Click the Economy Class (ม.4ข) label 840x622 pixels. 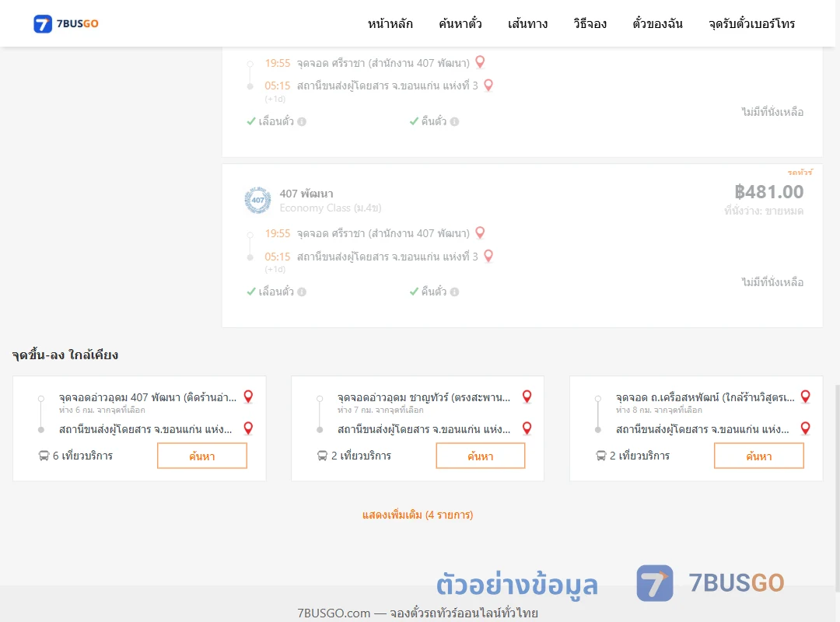tap(331, 208)
